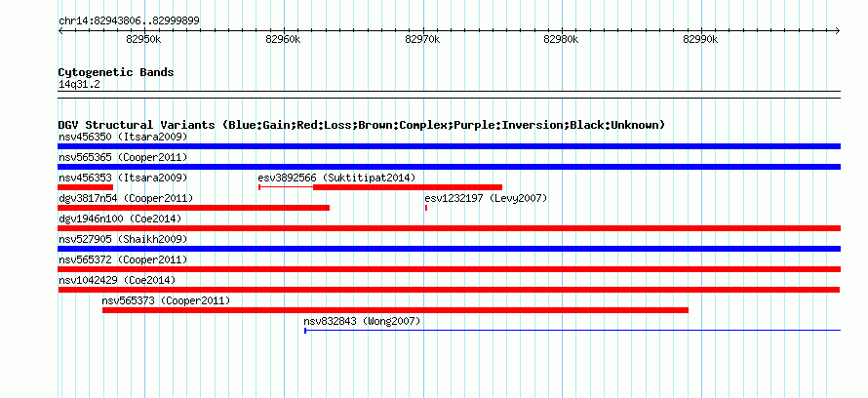
Task: Select the red nsv565372 loss bar
Action: tap(449, 269)
